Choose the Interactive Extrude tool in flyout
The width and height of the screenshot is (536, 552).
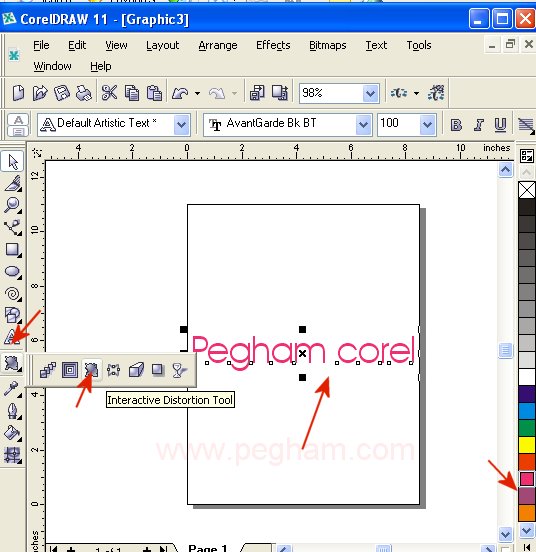[136, 370]
